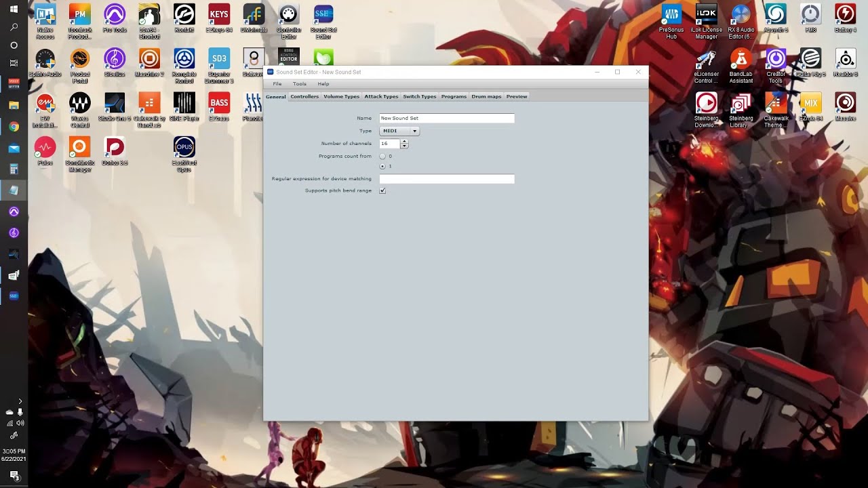Select the RX 8 Audio Editor desktop icon
Viewport: 868px width, 488px height.
coord(741,21)
